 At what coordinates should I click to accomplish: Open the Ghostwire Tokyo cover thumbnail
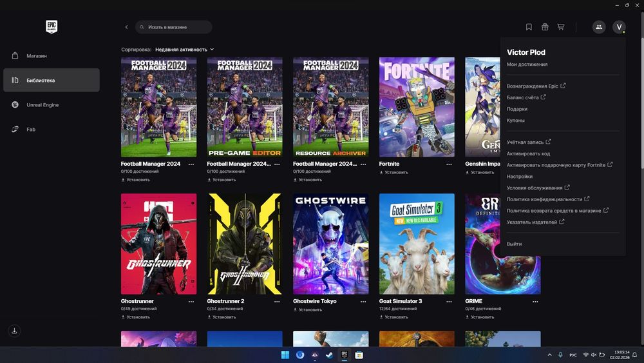tap(330, 244)
